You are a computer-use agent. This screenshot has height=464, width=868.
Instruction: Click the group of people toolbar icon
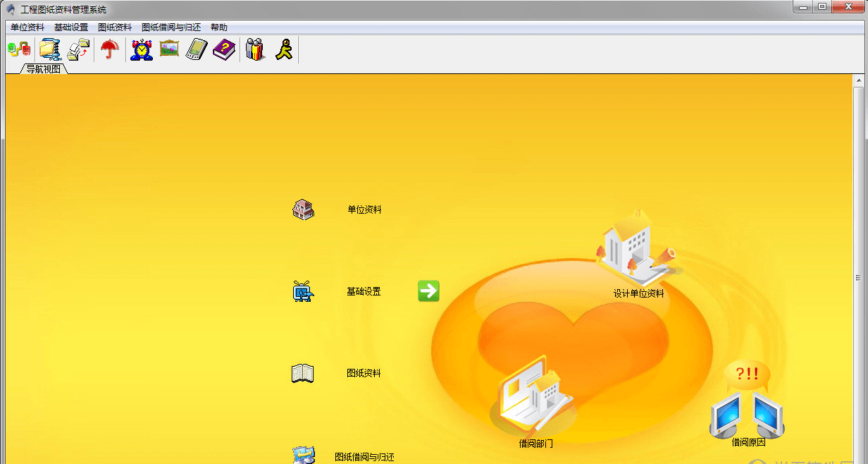[x=254, y=49]
